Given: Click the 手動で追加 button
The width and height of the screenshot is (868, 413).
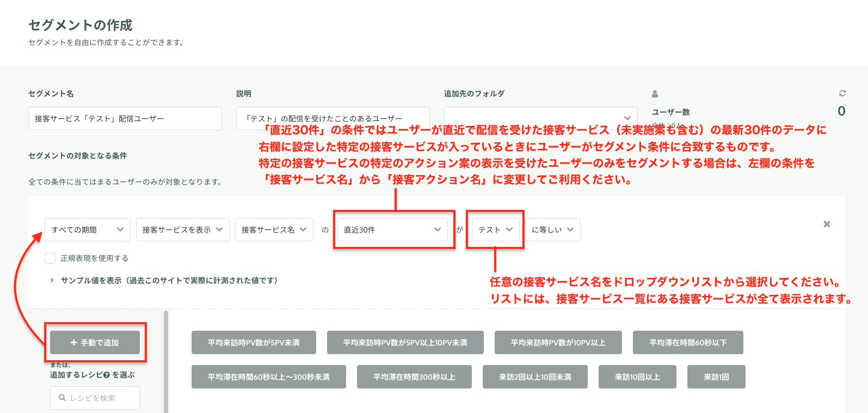Looking at the screenshot, I should click(x=95, y=342).
